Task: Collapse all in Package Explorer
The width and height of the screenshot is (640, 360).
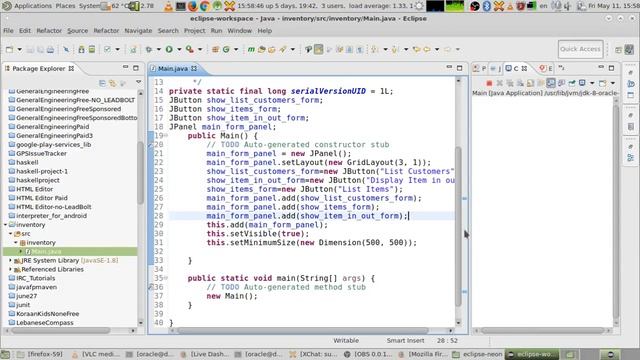Action: coord(102,83)
